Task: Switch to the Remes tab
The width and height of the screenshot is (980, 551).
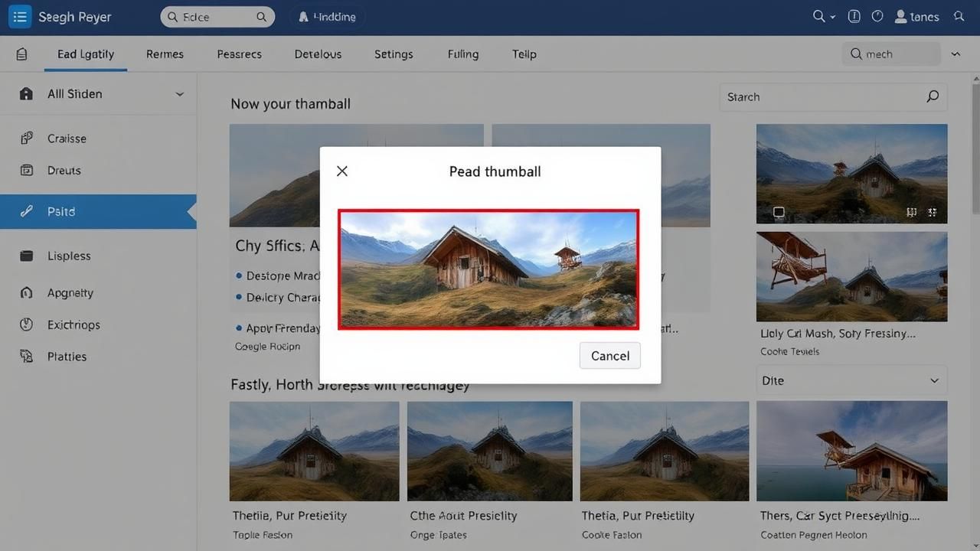Action: [165, 54]
